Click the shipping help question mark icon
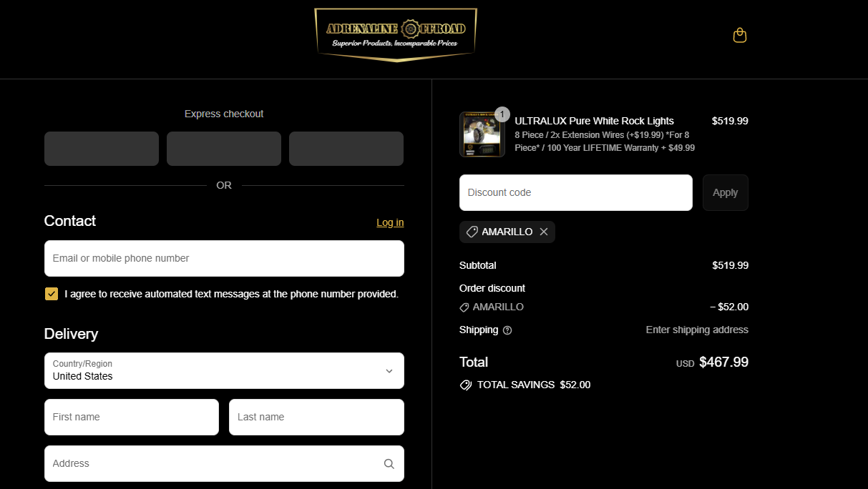The width and height of the screenshot is (868, 489). (x=507, y=330)
